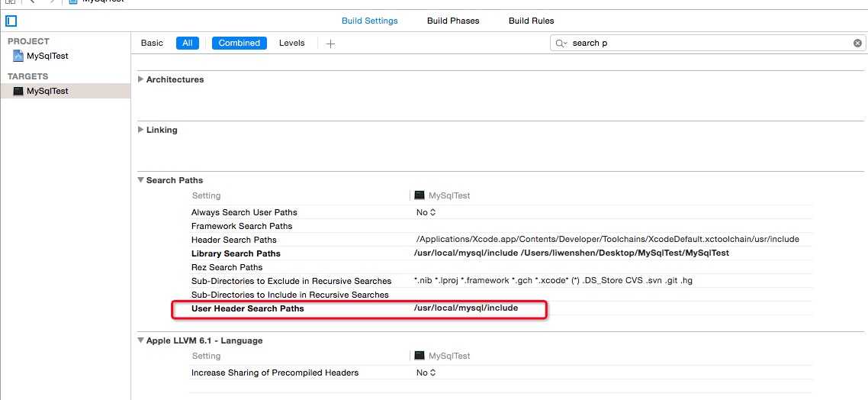This screenshot has height=400, width=868.
Task: Select Sub-Directories to Include in Recursive Searches
Action: click(290, 295)
